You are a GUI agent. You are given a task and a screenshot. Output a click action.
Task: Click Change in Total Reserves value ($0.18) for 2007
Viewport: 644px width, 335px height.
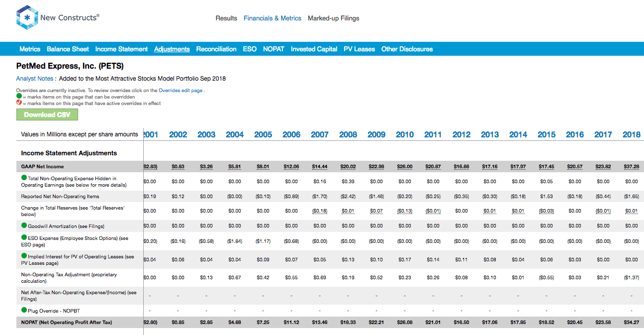click(320, 211)
